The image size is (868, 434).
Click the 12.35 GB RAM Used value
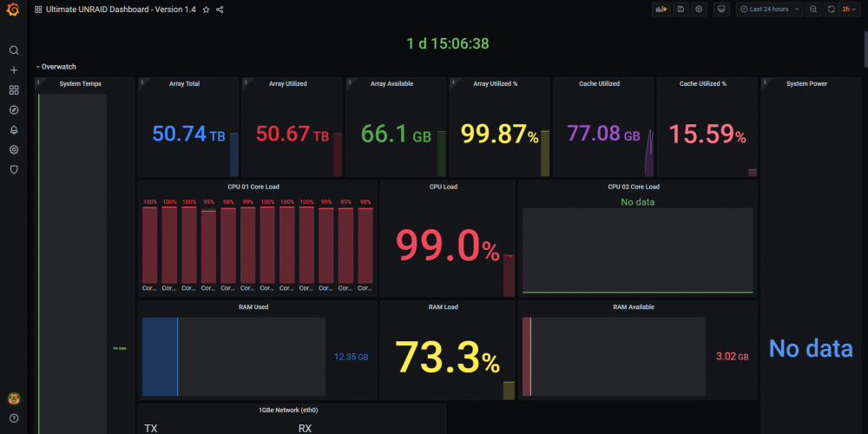(351, 357)
